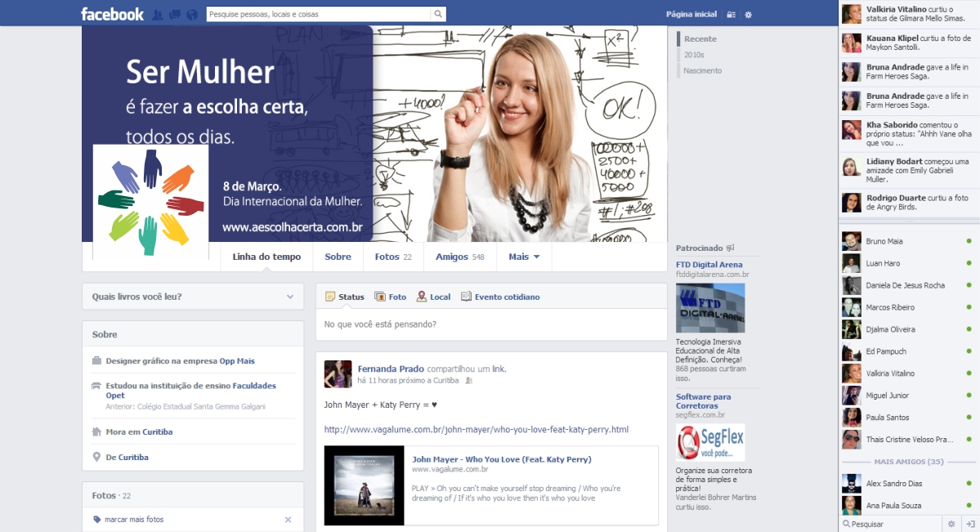The width and height of the screenshot is (980, 532).
Task: Click the Foto camera icon
Action: [379, 297]
